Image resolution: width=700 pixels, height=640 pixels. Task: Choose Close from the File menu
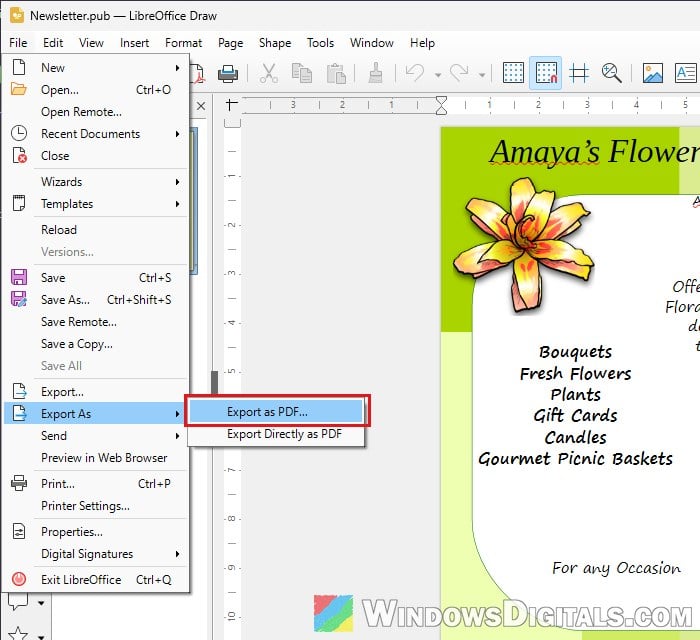pyautogui.click(x=96, y=156)
